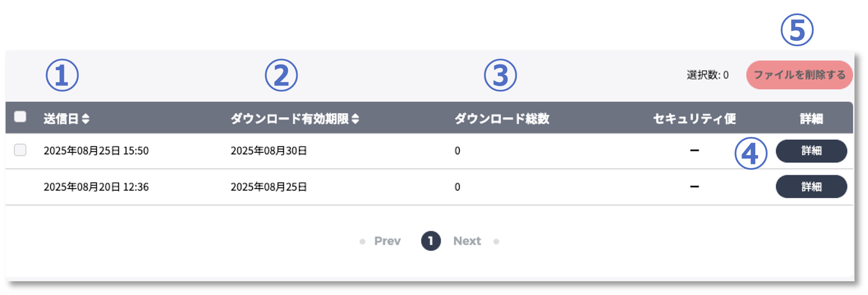Click the 選択数: 0 counter text
The width and height of the screenshot is (868, 295).
click(x=707, y=75)
